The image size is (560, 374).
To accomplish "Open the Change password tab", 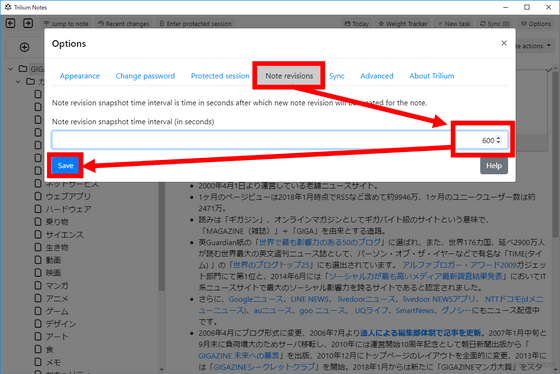I will [145, 76].
